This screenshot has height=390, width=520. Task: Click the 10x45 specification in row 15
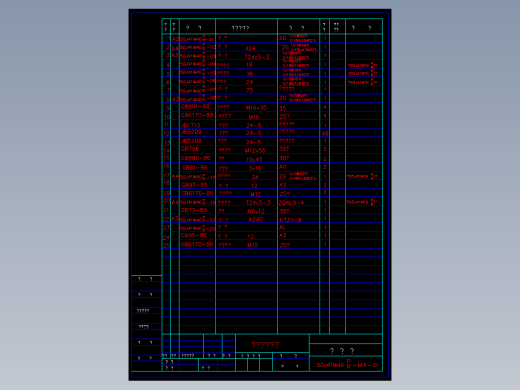tap(254, 160)
